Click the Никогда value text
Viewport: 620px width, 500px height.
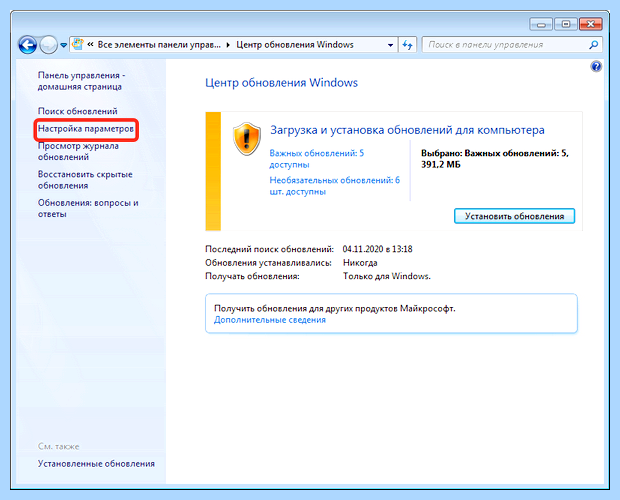tap(360, 262)
